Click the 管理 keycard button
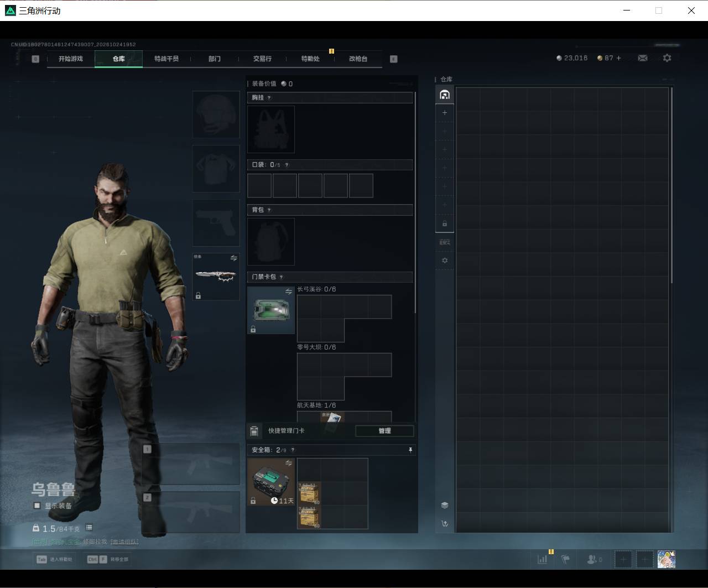 coord(384,431)
